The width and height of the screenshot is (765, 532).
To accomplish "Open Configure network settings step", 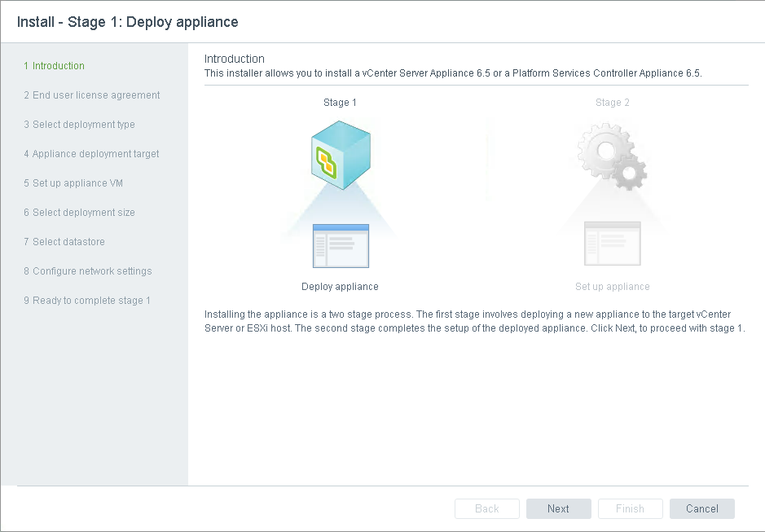I will tap(87, 271).
